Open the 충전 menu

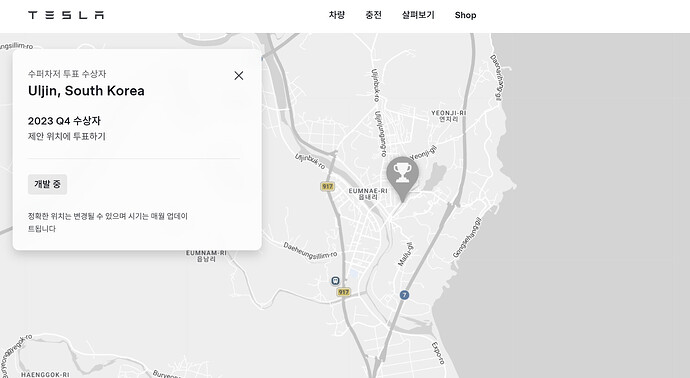(373, 15)
